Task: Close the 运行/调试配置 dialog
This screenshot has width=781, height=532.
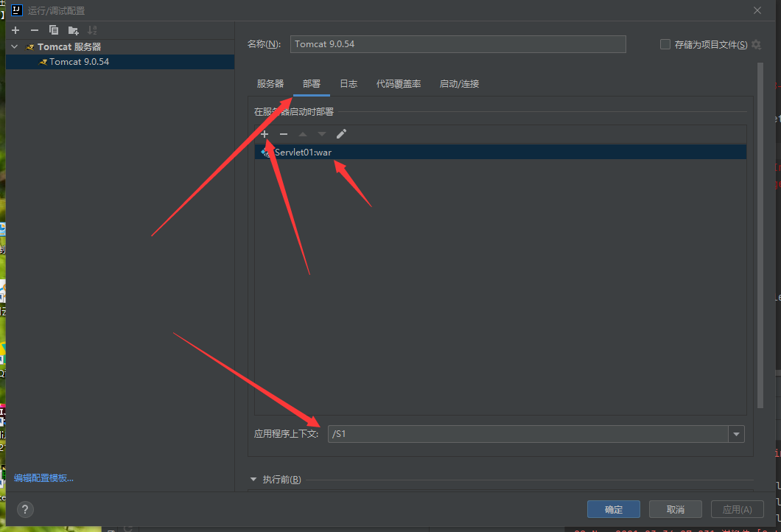Action: [x=757, y=10]
